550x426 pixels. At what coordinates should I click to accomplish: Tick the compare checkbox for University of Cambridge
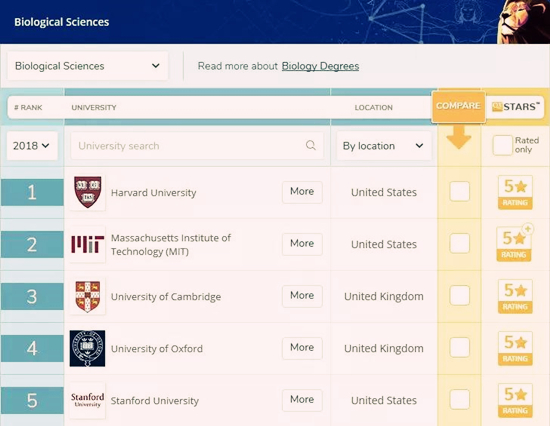pyautogui.click(x=460, y=295)
